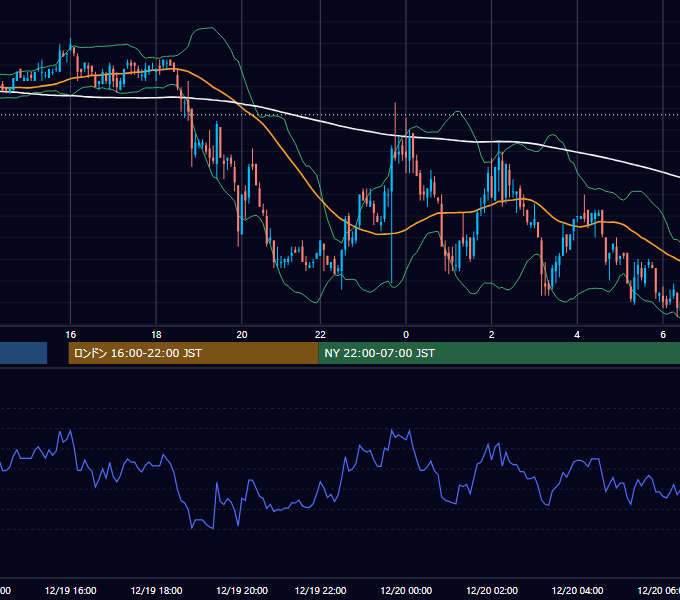Click the 22 hour label on the price chart axis
Viewport: 680px width, 600px height.
click(x=320, y=334)
